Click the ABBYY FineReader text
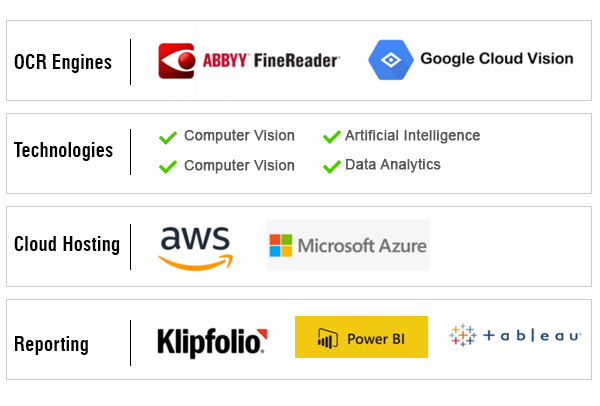Viewport: 600px width, 406px height. [x=271, y=60]
